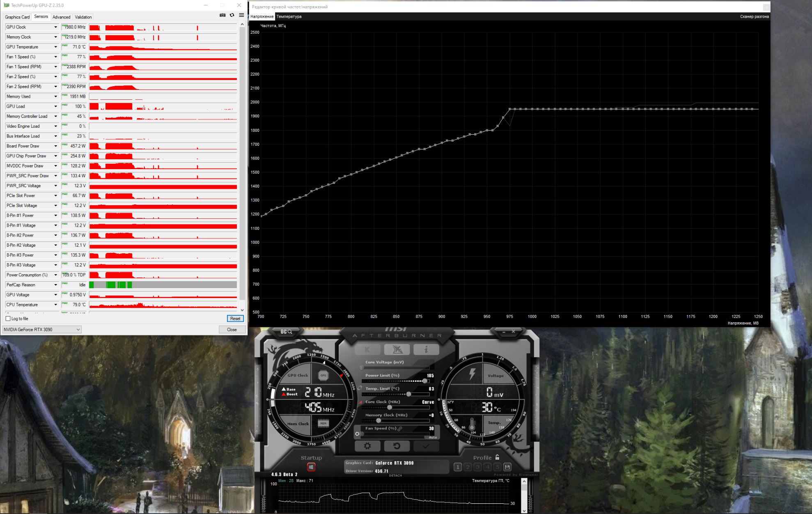The width and height of the screenshot is (812, 514).
Task: Expand the GPU Clock sensor dropdown arrow
Action: 56,27
